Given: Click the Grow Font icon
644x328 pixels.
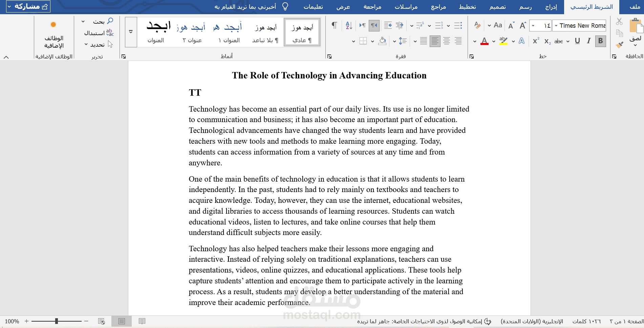Looking at the screenshot, I should pyautogui.click(x=523, y=25).
